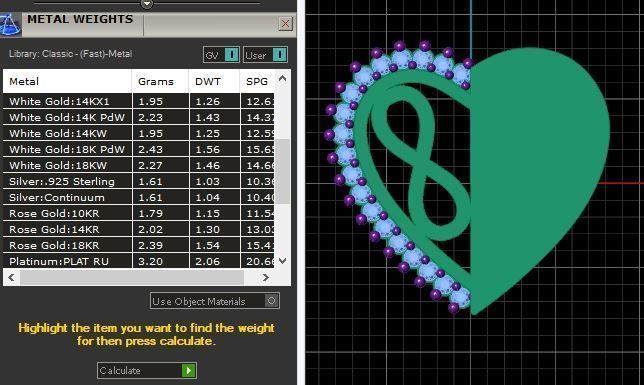Click the Calculate button
This screenshot has height=385, width=644.
pos(147,370)
